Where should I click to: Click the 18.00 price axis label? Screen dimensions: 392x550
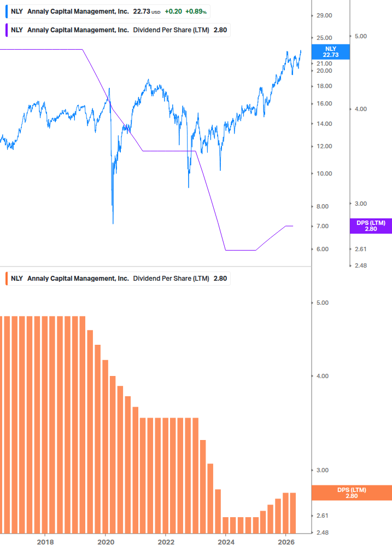pos(324,86)
